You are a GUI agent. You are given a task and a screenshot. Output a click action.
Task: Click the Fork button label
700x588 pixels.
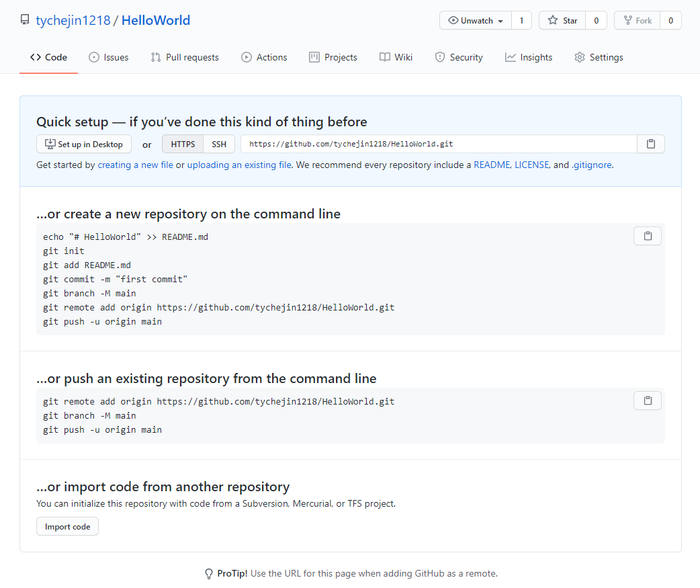coord(644,21)
